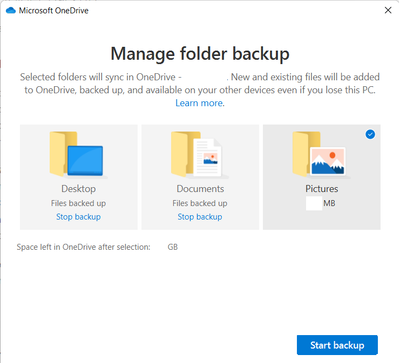Click the Selected folders will sync description
This screenshot has height=363, width=400.
(200, 83)
